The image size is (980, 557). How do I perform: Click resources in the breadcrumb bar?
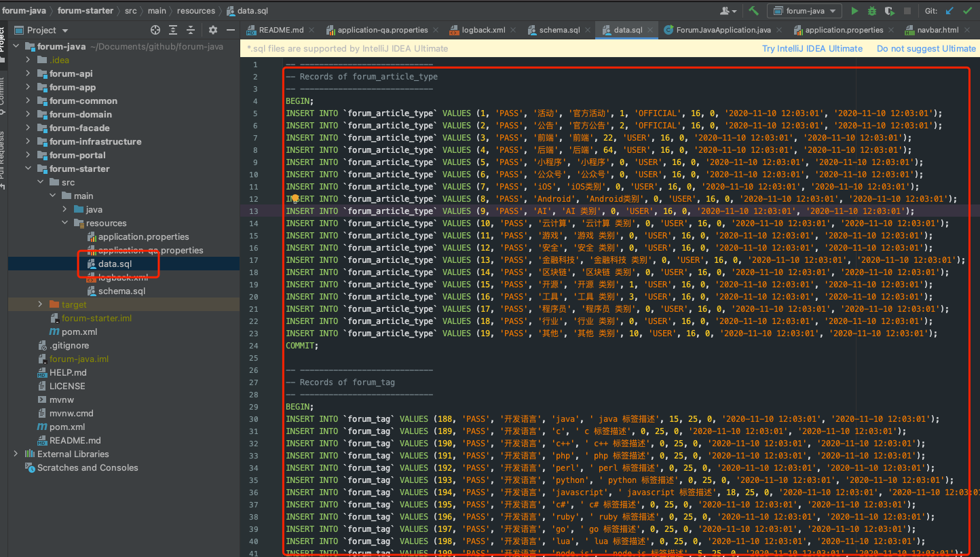[196, 11]
